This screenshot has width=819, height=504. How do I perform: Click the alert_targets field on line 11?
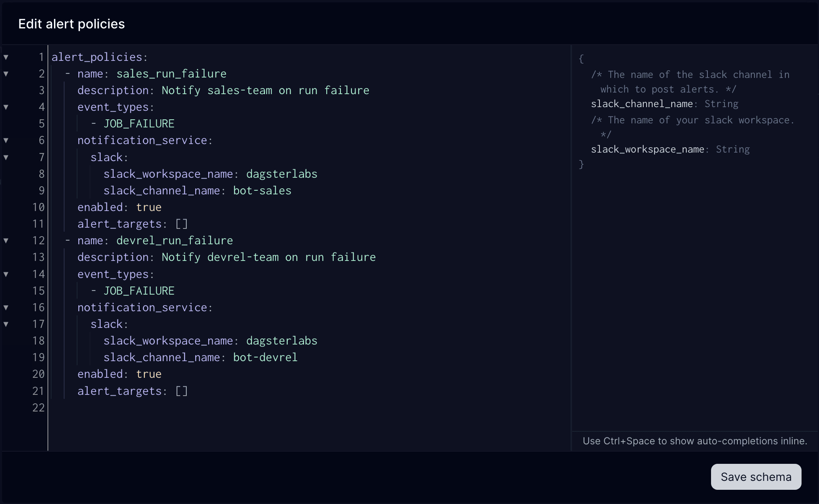click(119, 224)
